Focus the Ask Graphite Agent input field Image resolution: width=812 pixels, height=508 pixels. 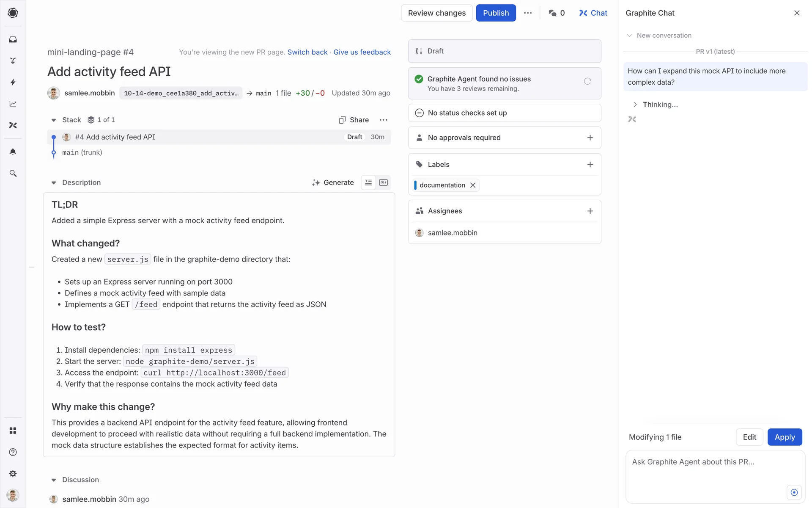click(x=706, y=470)
